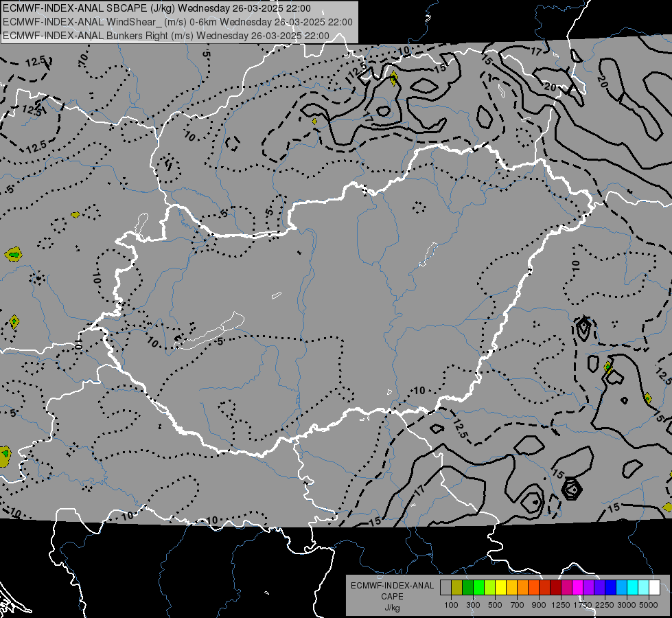Click the 3000 value on the legend scale
The height and width of the screenshot is (618, 672).
627,605
